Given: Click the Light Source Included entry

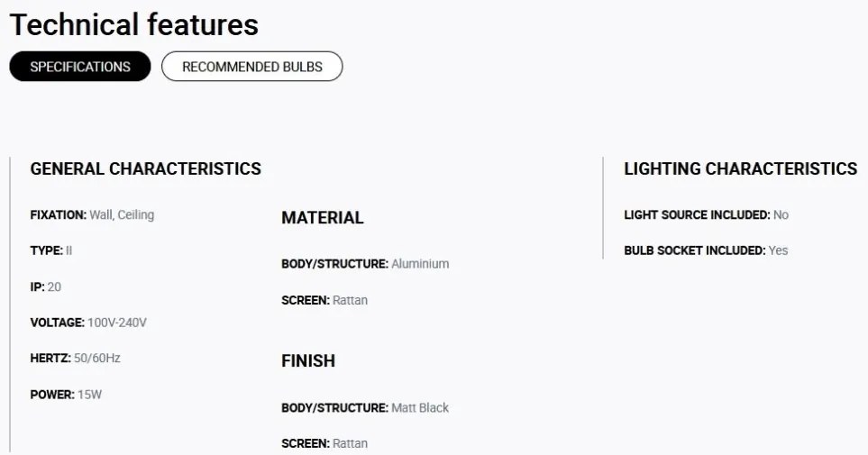Looking at the screenshot, I should pos(707,214).
